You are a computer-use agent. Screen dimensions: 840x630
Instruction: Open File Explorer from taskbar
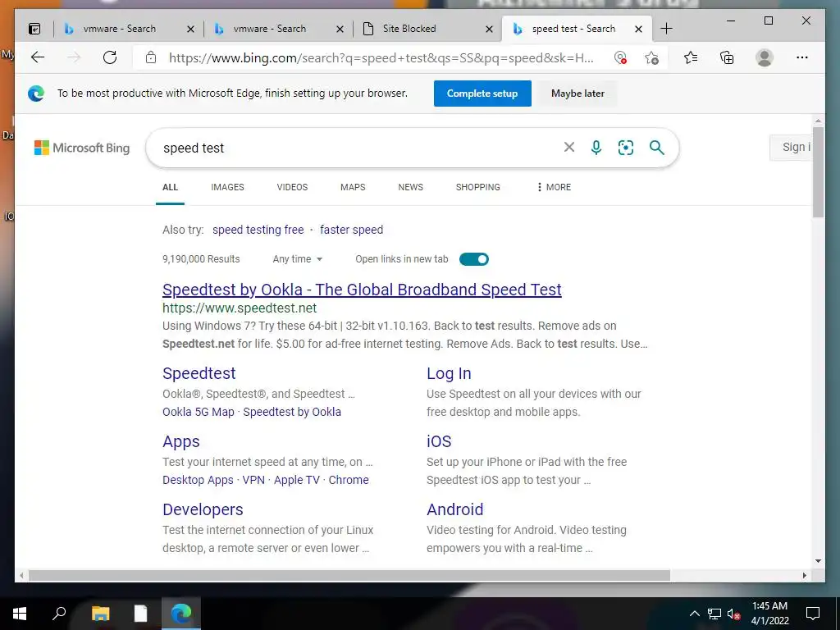[x=100, y=614]
